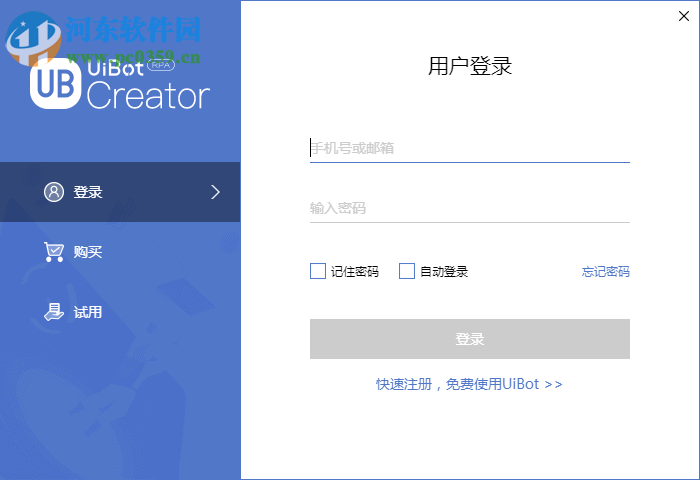The width and height of the screenshot is (700, 480).
Task: Click the 忘记密码 link
Action: point(606,271)
